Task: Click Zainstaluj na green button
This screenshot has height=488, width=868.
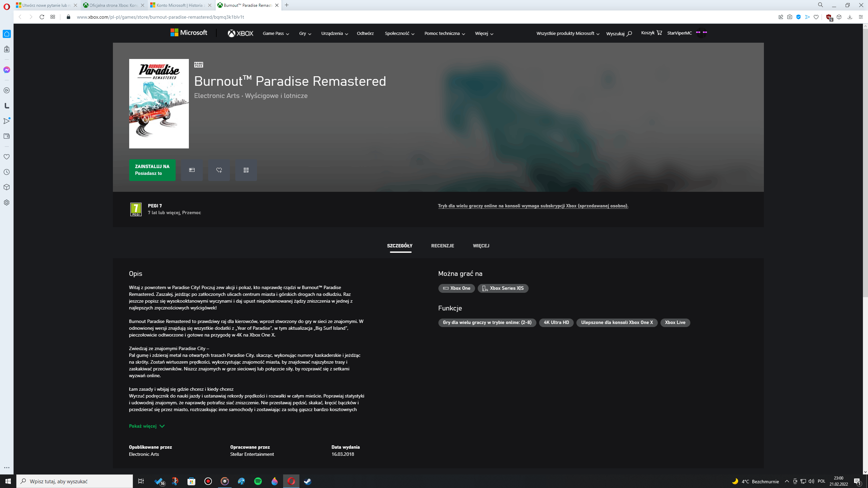Action: 152,170
